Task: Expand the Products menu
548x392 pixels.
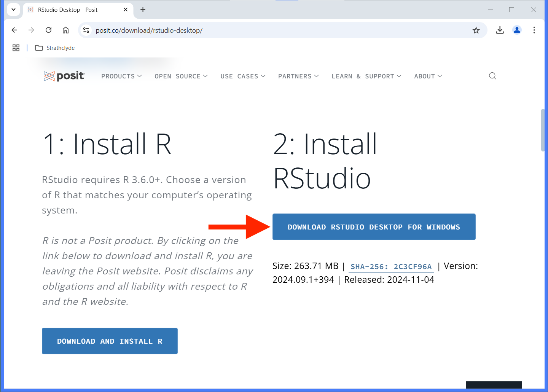Action: 121,76
